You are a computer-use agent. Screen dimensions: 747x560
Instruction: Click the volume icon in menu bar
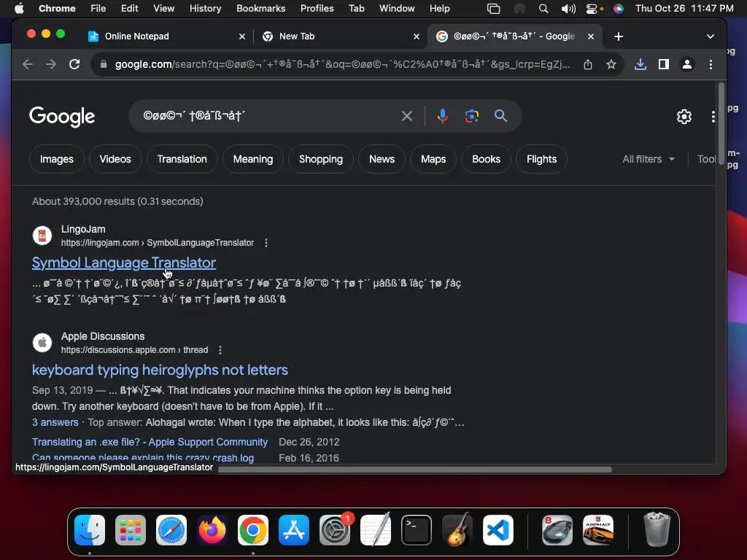click(568, 9)
